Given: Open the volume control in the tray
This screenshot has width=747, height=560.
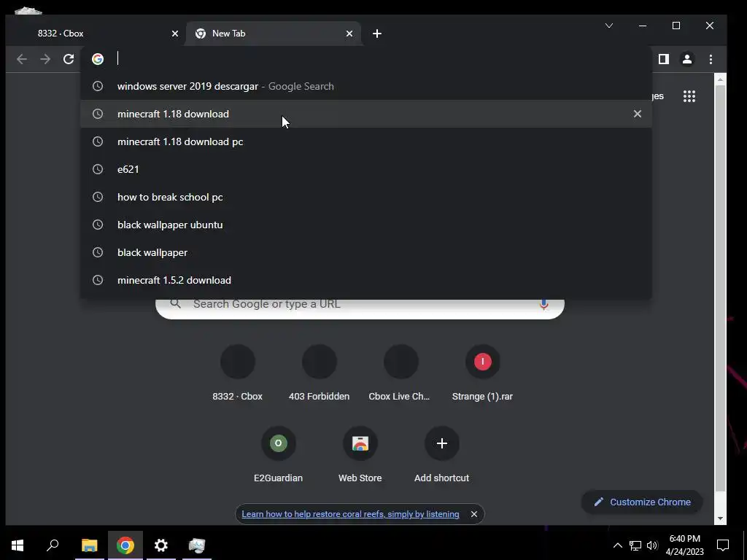Looking at the screenshot, I should [x=652, y=545].
